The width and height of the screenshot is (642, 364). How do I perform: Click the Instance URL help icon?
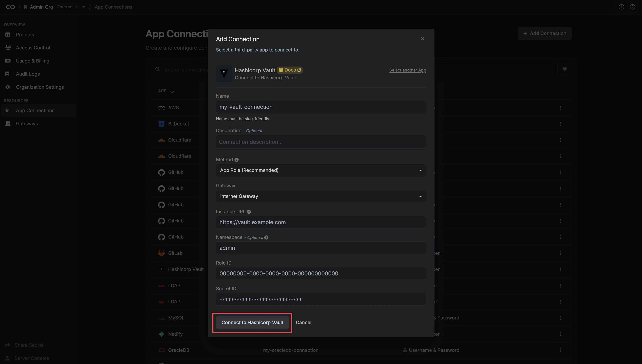pos(249,212)
